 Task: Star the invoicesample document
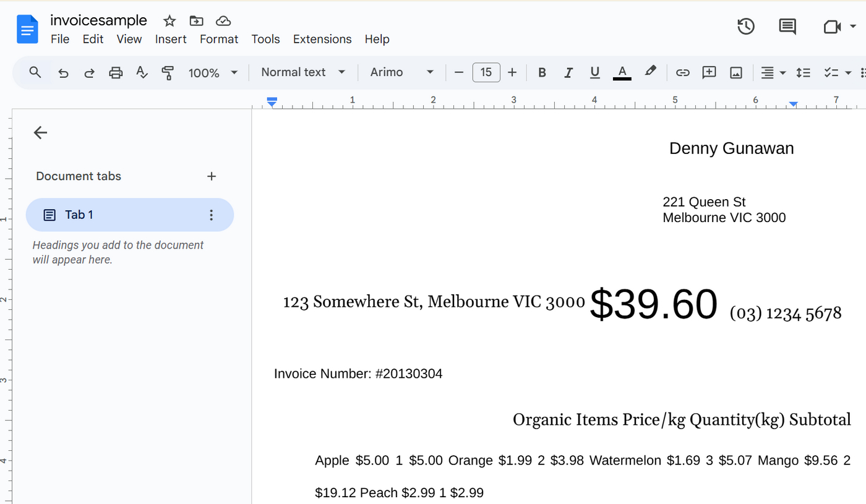169,20
